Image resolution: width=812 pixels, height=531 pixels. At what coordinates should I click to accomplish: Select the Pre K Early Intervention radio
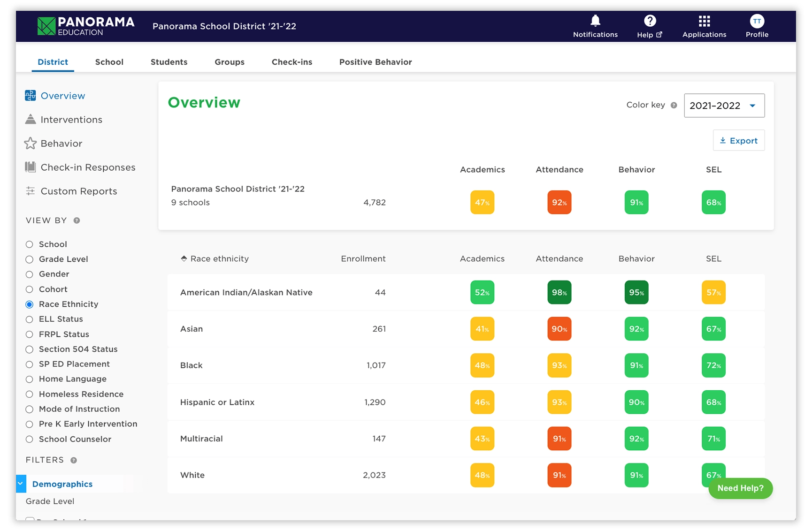[x=30, y=424]
